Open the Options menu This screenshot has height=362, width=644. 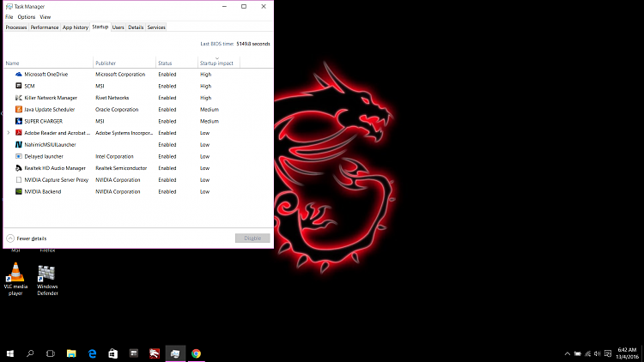point(27,17)
